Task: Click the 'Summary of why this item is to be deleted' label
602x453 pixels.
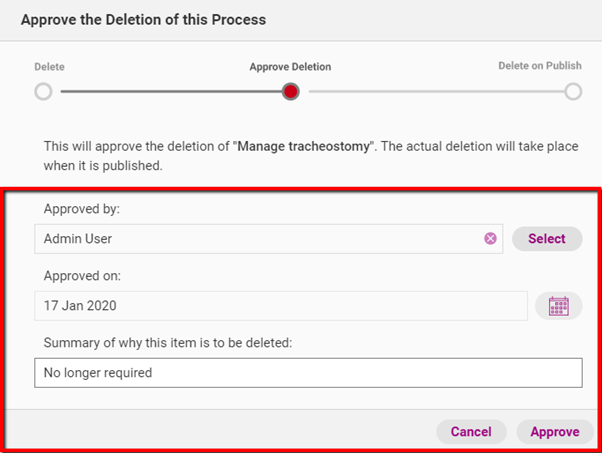Action: (x=167, y=343)
